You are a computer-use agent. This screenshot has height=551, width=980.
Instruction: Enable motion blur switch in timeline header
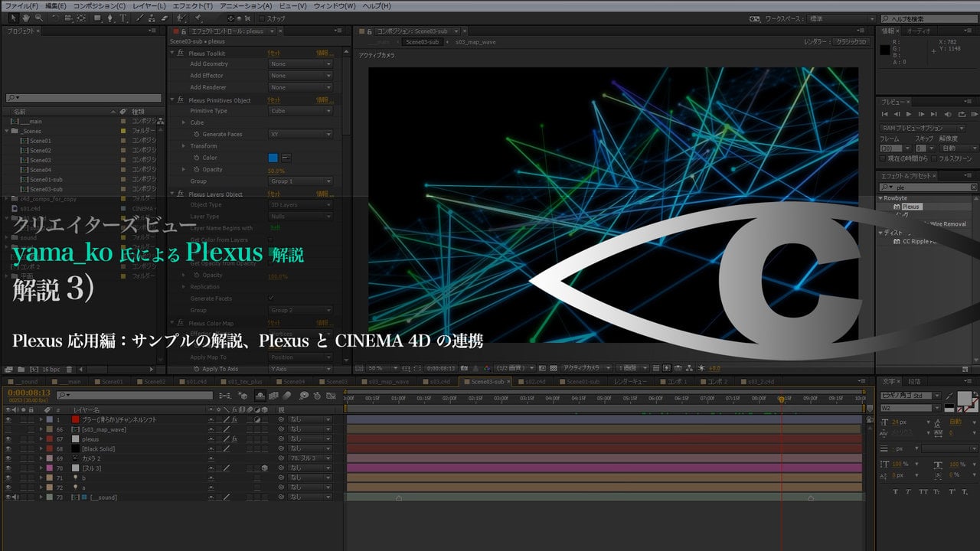[287, 396]
